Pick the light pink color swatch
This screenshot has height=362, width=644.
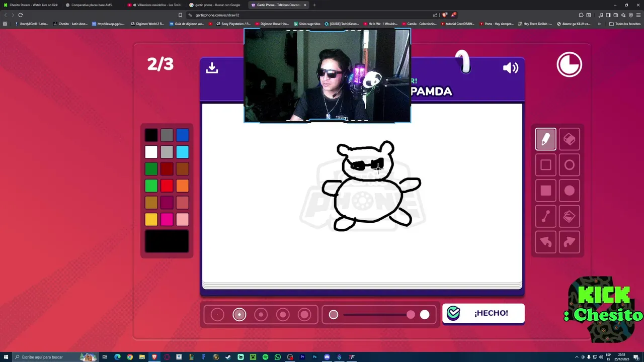pos(182,219)
